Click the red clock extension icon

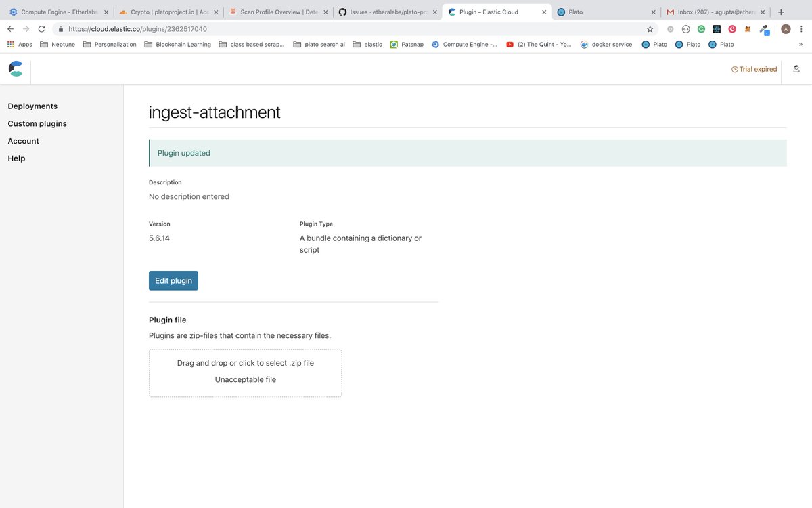click(732, 29)
